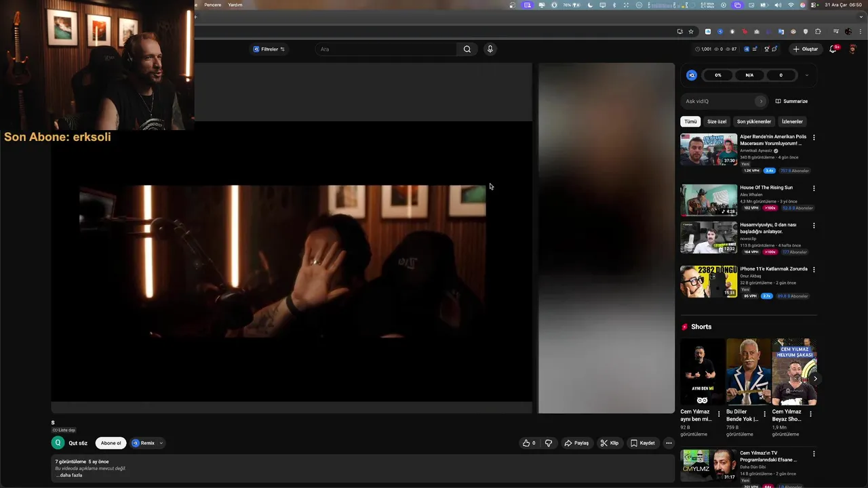Click volume icon in macOS menu bar
The height and width of the screenshot is (488, 868).
778,5
